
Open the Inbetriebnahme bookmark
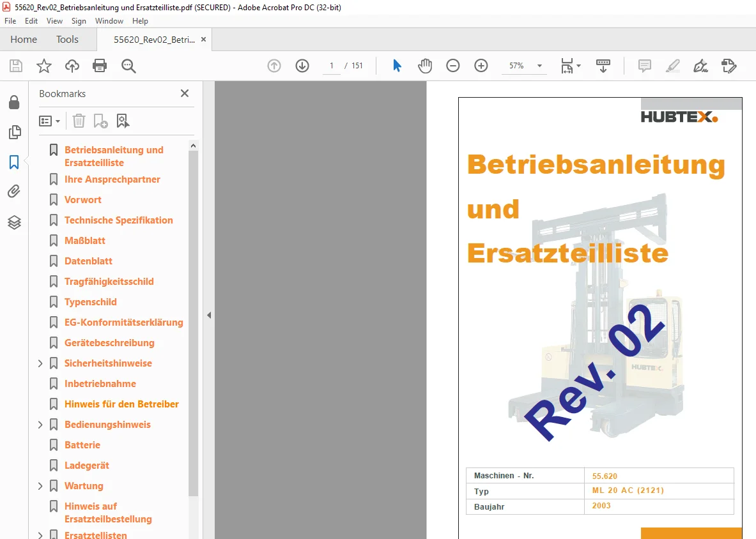100,383
